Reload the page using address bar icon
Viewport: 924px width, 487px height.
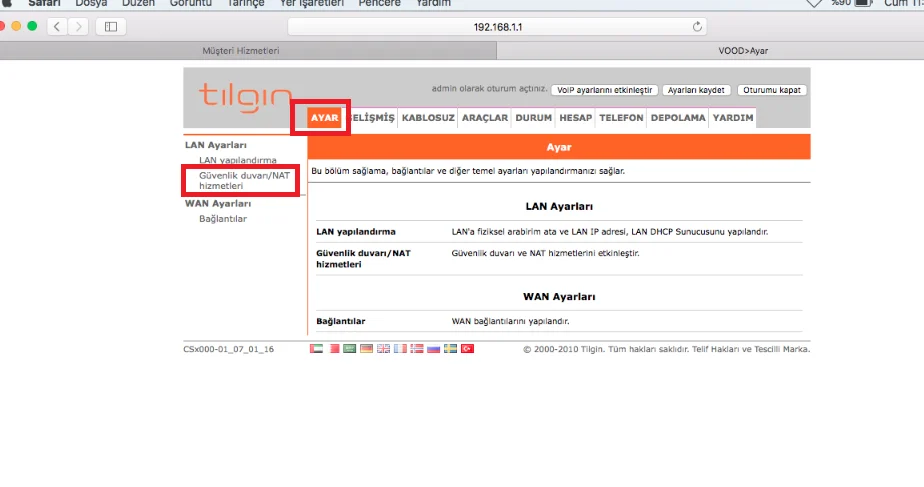point(697,26)
